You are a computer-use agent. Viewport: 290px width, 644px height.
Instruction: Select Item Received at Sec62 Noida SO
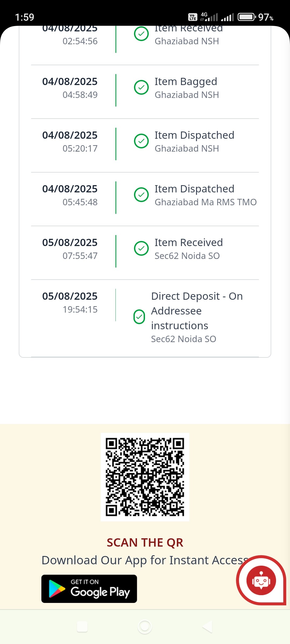pos(189,243)
